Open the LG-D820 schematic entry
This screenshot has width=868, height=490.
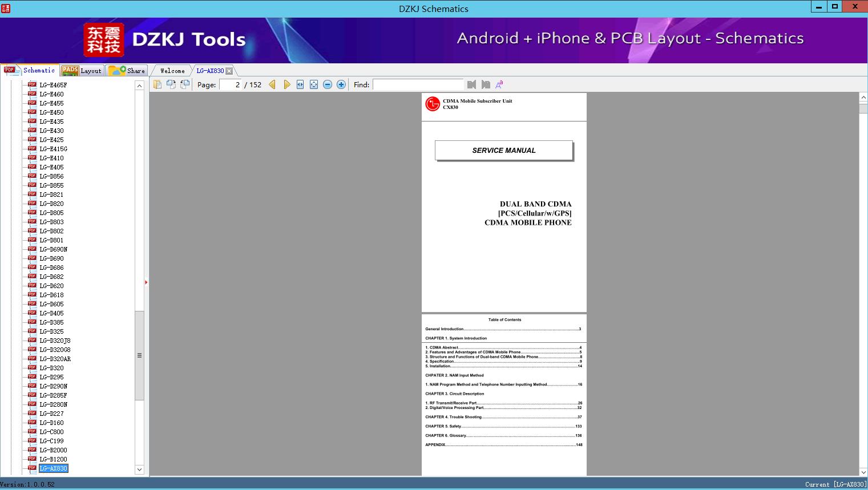click(x=51, y=204)
